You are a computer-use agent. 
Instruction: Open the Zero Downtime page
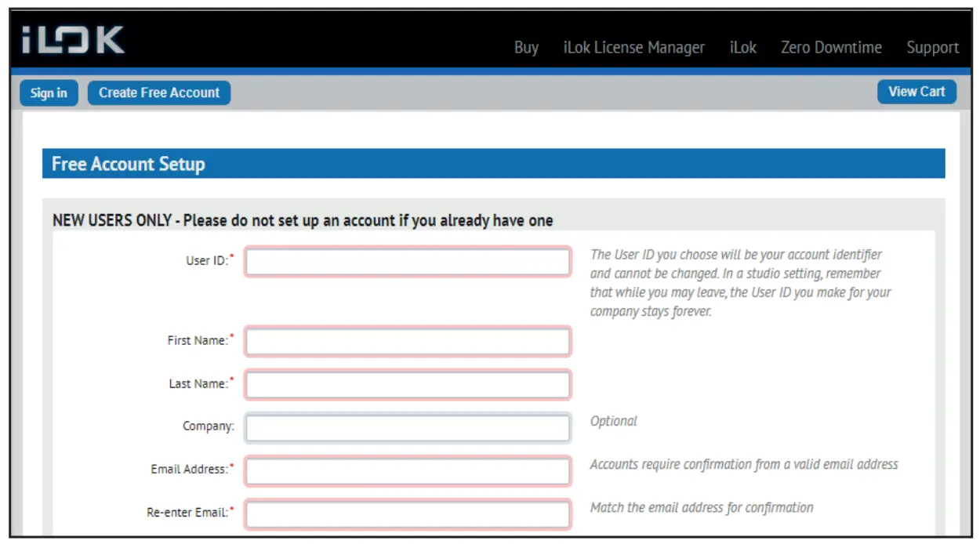click(x=831, y=48)
